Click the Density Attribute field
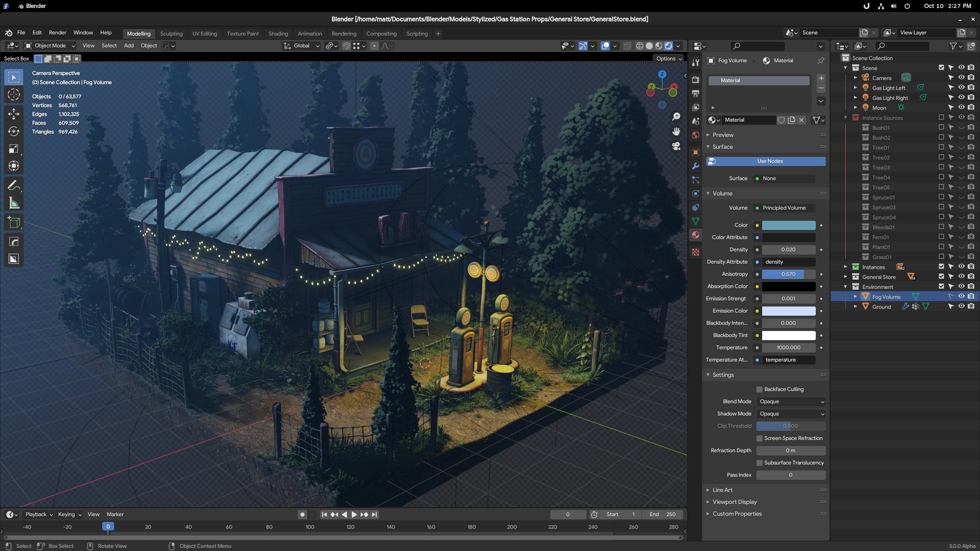The width and height of the screenshot is (980, 551). [789, 262]
